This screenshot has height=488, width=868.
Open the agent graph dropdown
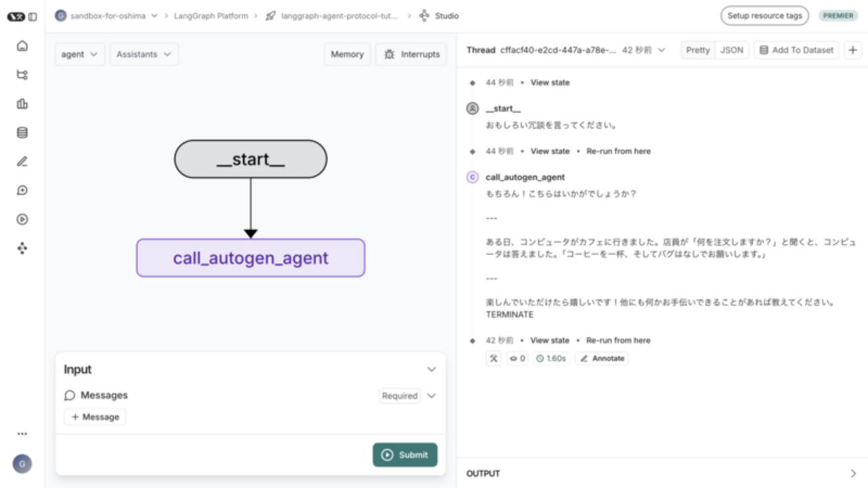(x=79, y=54)
